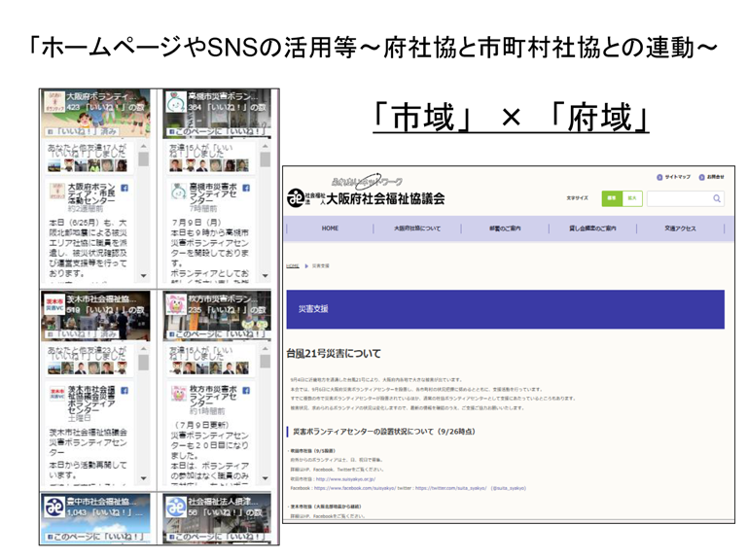
Task: Click the 土曜日 timestamp on 茨木市 post
Action: (x=79, y=418)
